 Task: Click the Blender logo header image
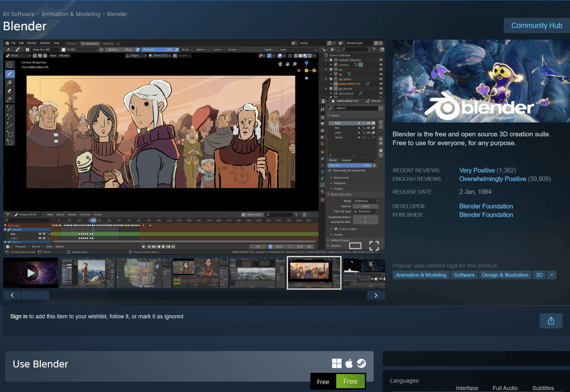point(481,81)
